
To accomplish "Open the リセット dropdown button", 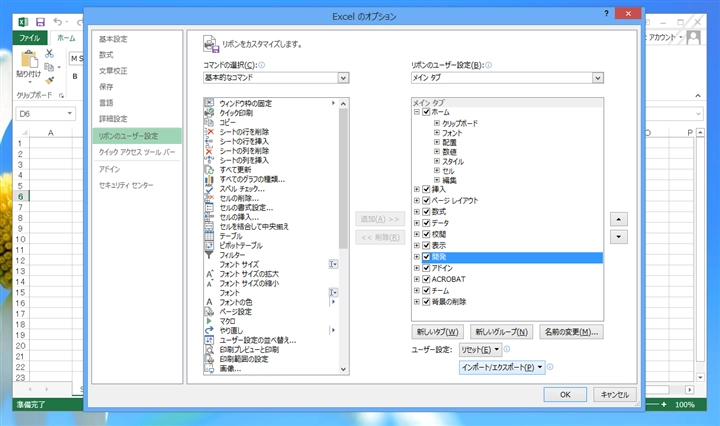I will 480,350.
